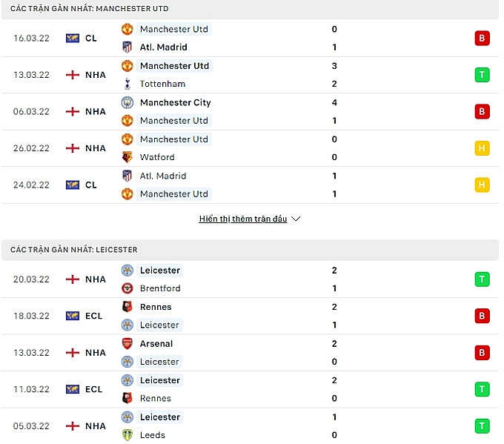The image size is (504, 444).
Task: Click the Tottenham club crest icon
Action: [127, 84]
